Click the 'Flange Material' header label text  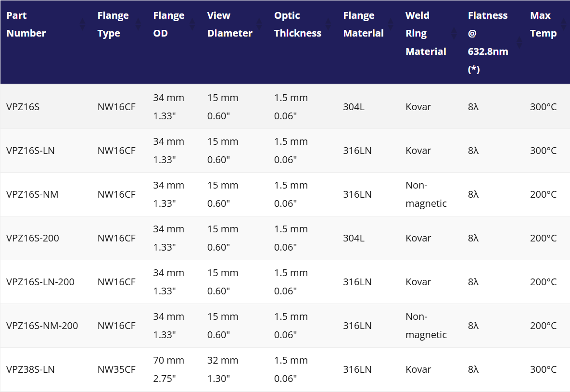(x=363, y=24)
